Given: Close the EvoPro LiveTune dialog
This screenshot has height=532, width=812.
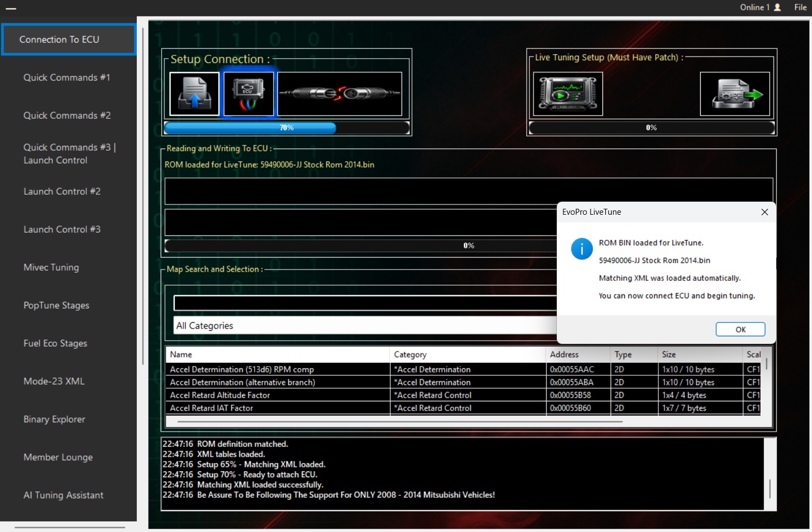Looking at the screenshot, I should [x=765, y=212].
